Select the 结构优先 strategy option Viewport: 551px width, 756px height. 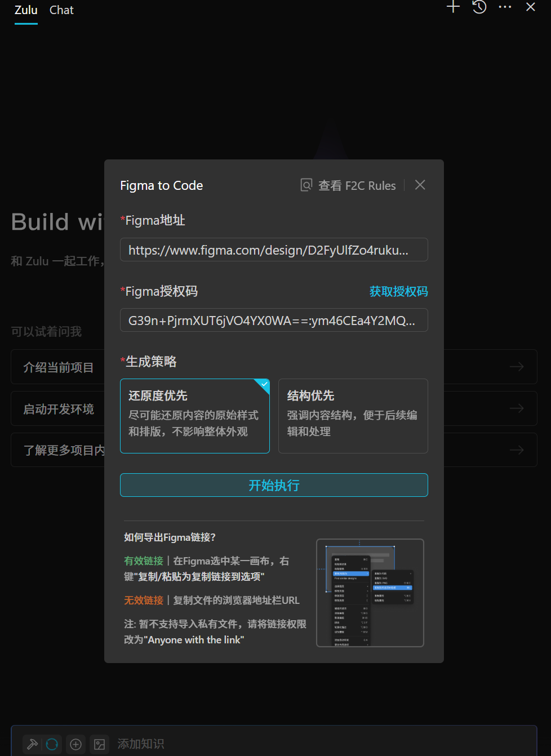(353, 416)
